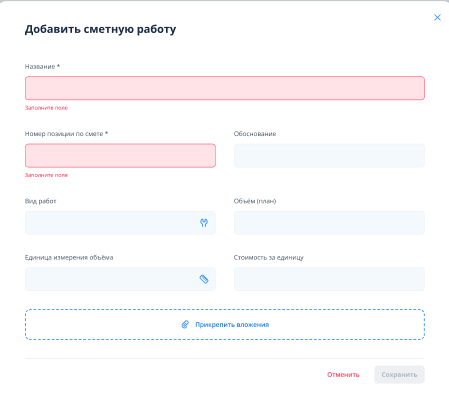This screenshot has height=398, width=449.
Task: Click the Добавить сметную работу heading
Action: tap(100, 29)
